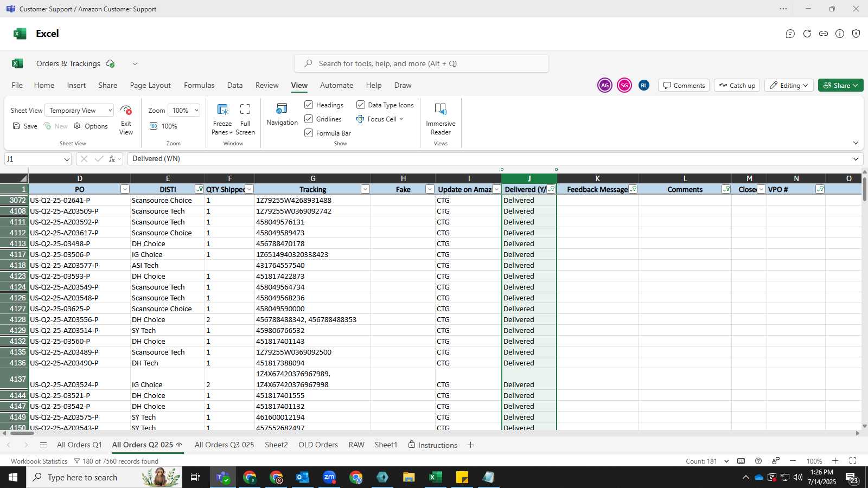Open Fake column filter dropdown

click(430, 189)
